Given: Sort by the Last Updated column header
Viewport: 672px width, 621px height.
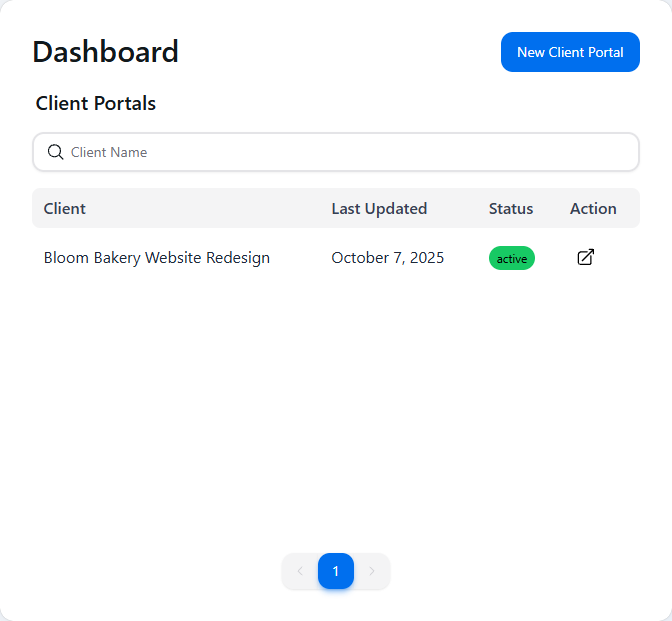Looking at the screenshot, I should 379,208.
